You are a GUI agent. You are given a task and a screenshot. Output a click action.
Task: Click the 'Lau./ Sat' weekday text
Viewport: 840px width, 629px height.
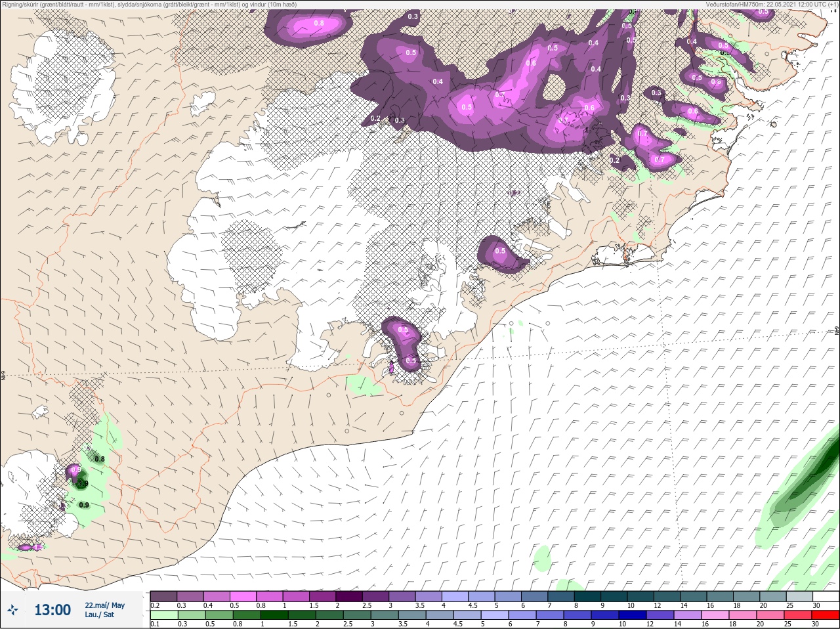coord(99,615)
